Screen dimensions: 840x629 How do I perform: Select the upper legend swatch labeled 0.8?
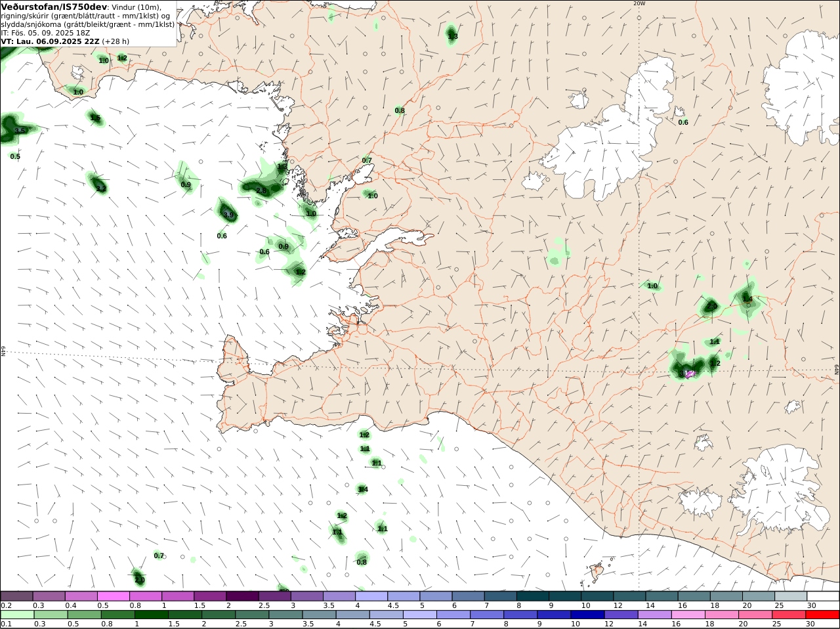click(146, 596)
